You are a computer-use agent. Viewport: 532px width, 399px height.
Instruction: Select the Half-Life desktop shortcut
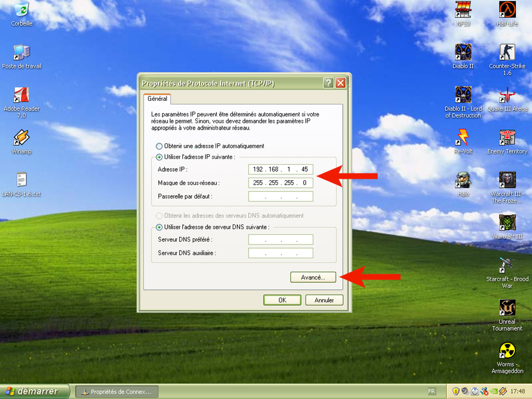coord(507,10)
